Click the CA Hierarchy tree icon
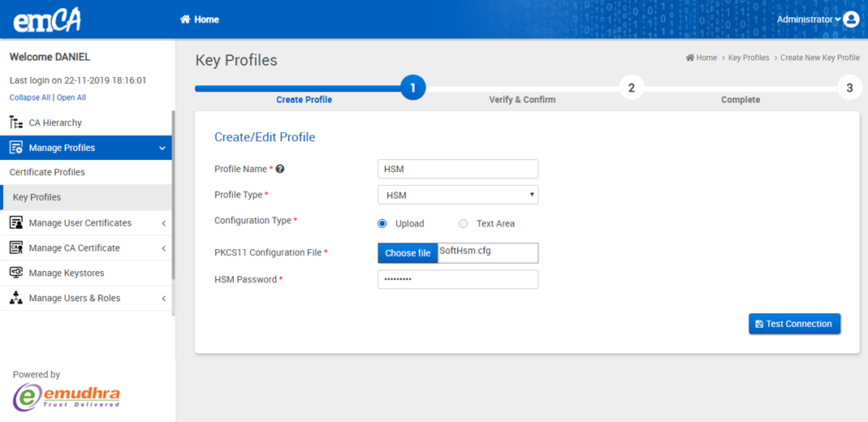 [15, 123]
